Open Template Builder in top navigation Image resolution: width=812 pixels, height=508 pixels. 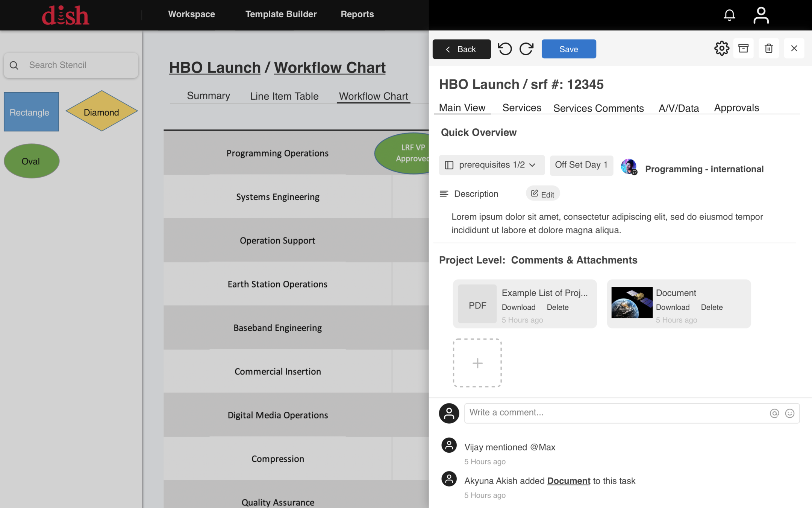coord(281,14)
